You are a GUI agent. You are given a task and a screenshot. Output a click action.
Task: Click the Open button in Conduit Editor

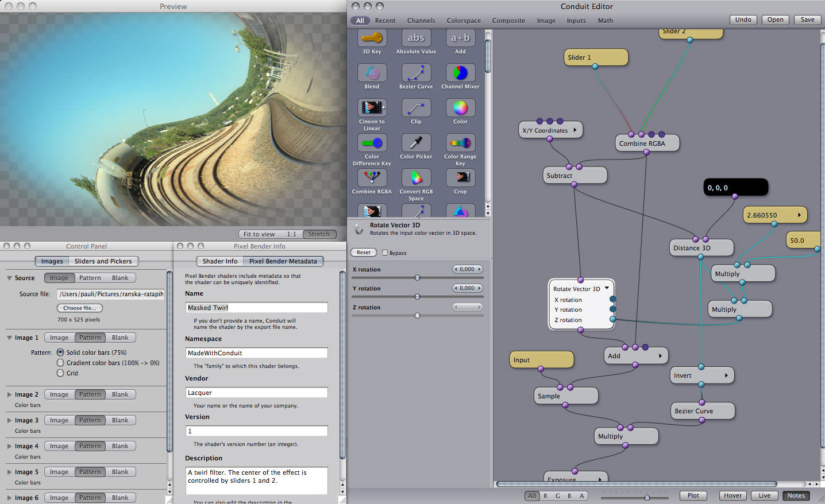point(775,20)
